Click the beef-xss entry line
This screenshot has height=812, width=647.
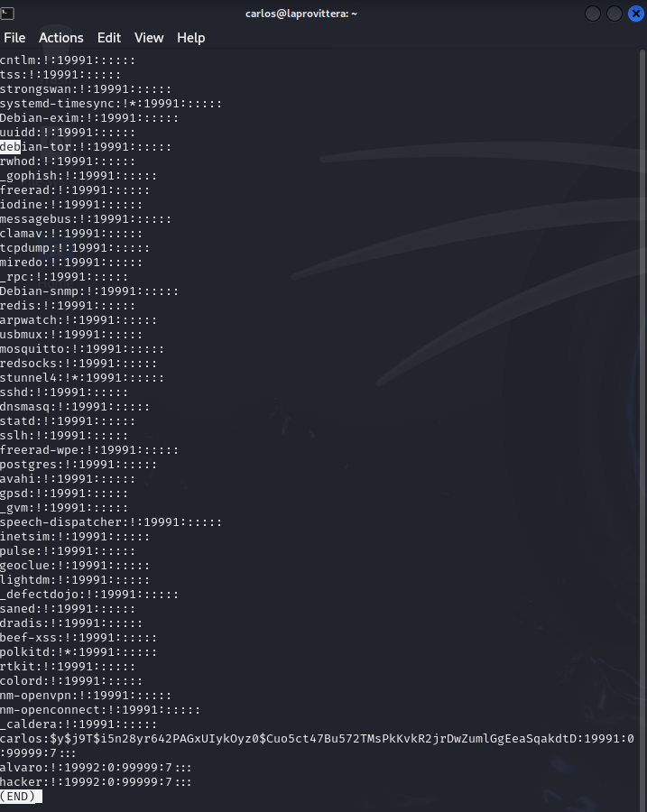click(x=79, y=638)
